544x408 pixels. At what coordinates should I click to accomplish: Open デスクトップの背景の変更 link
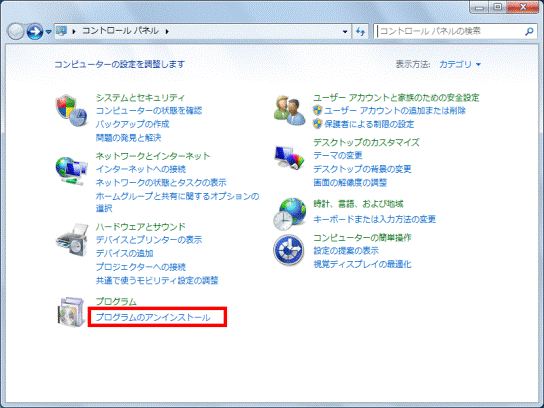(362, 169)
